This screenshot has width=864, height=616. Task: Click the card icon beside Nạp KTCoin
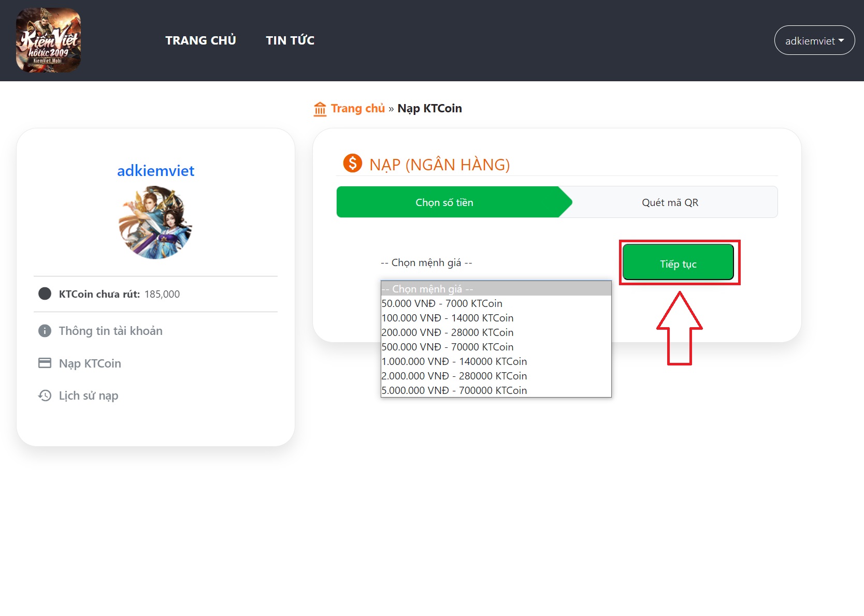[45, 363]
